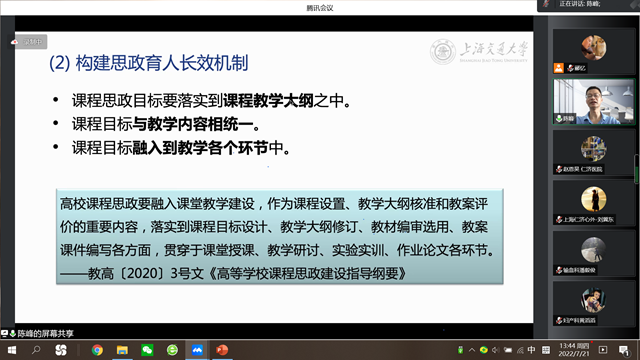Click the active microphone icon on speaker's video

click(x=559, y=119)
